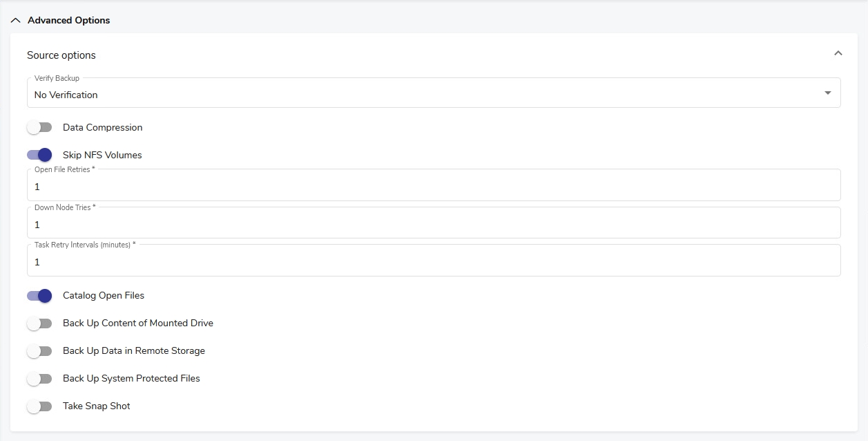Click the Catalog Open Files label
The height and width of the screenshot is (441, 868).
(x=104, y=296)
